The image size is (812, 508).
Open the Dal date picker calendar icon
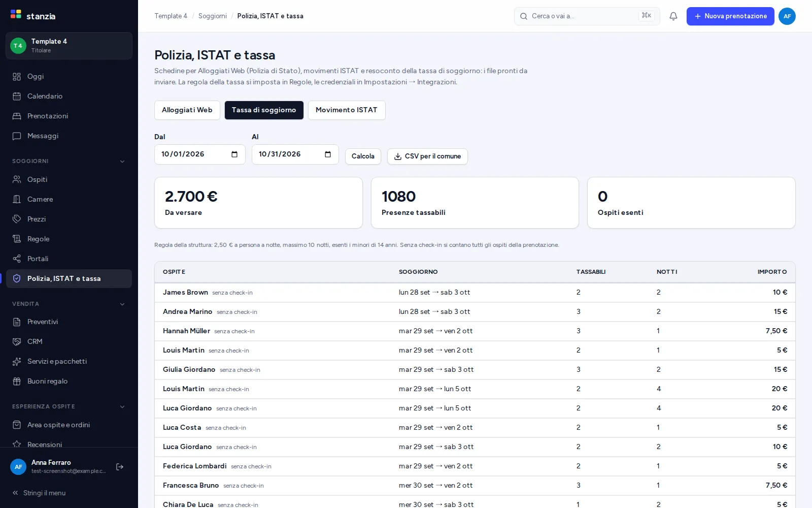point(234,154)
